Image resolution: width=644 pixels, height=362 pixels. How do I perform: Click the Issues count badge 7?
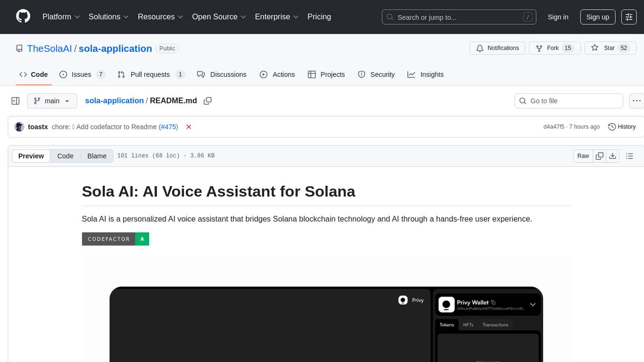[100, 74]
